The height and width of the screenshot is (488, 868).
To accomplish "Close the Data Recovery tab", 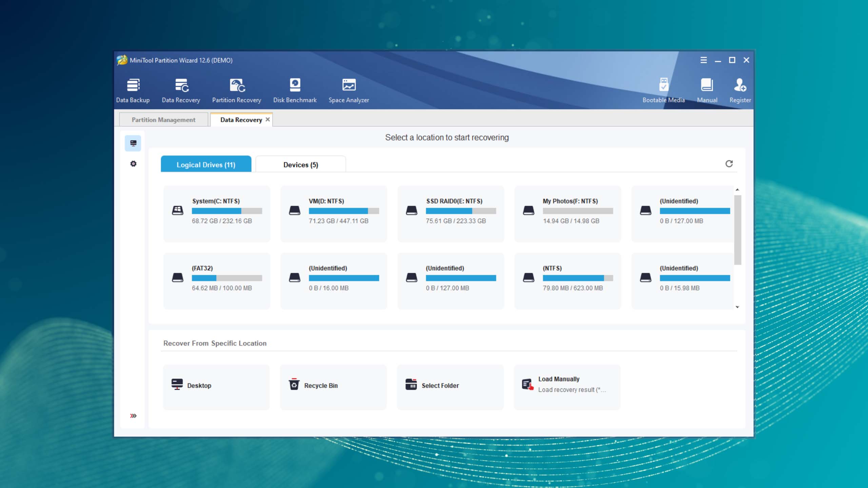I will click(x=268, y=119).
